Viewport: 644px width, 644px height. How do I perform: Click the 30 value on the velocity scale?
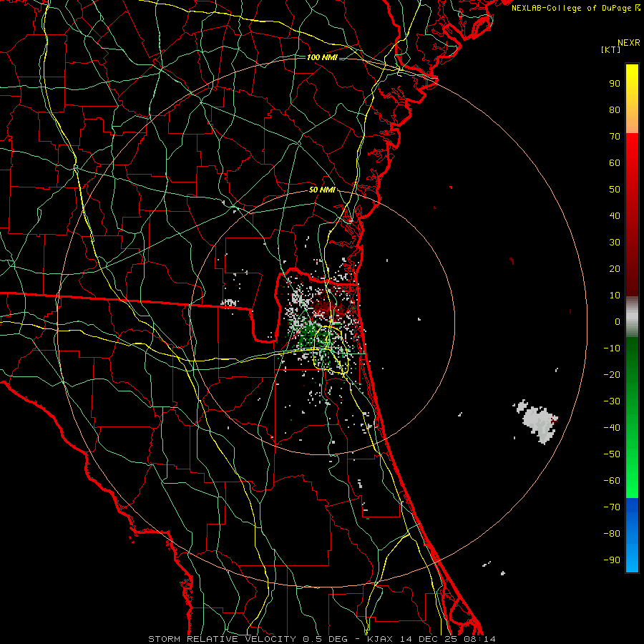point(615,243)
